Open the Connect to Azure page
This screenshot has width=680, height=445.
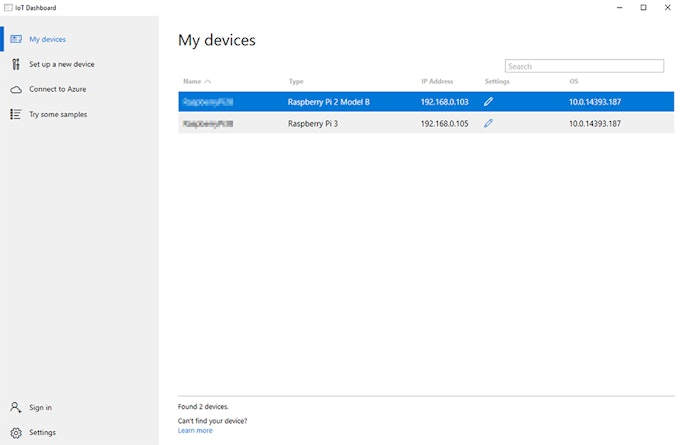(x=57, y=90)
